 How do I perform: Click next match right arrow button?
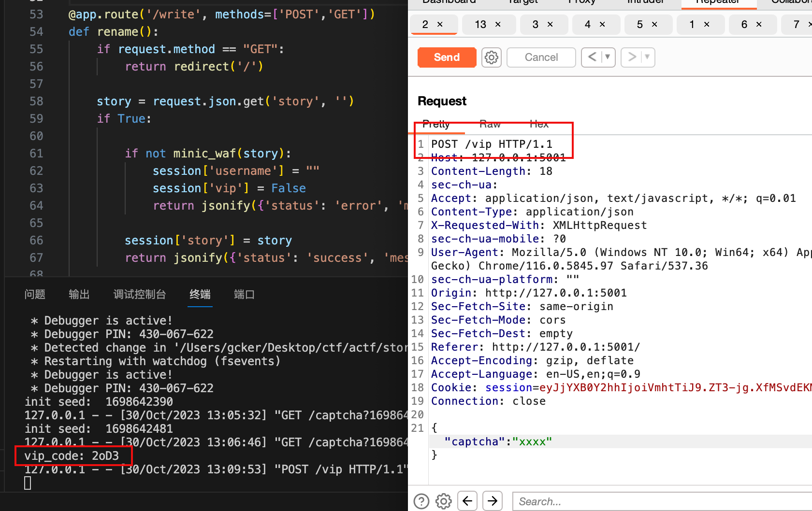pos(493,501)
